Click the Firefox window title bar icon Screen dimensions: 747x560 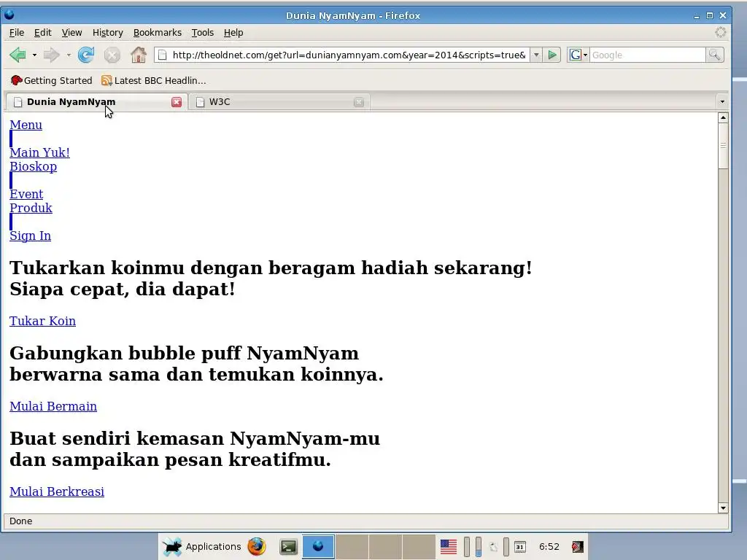(9, 15)
